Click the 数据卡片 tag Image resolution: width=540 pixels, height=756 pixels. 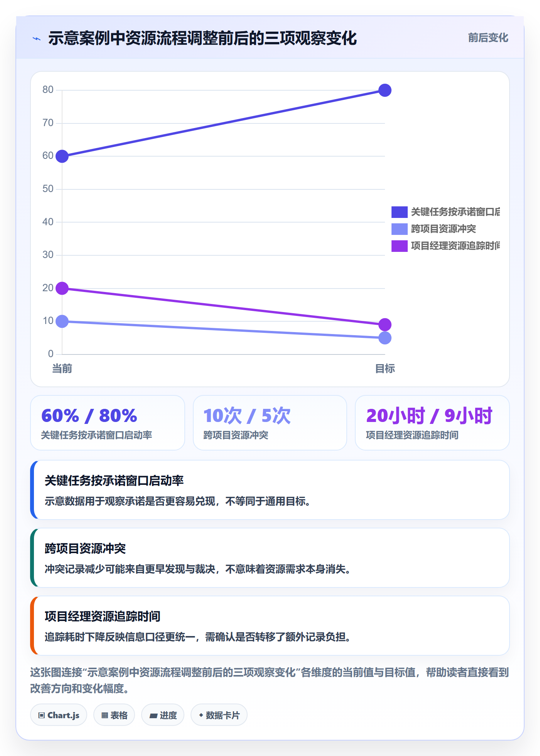point(219,715)
